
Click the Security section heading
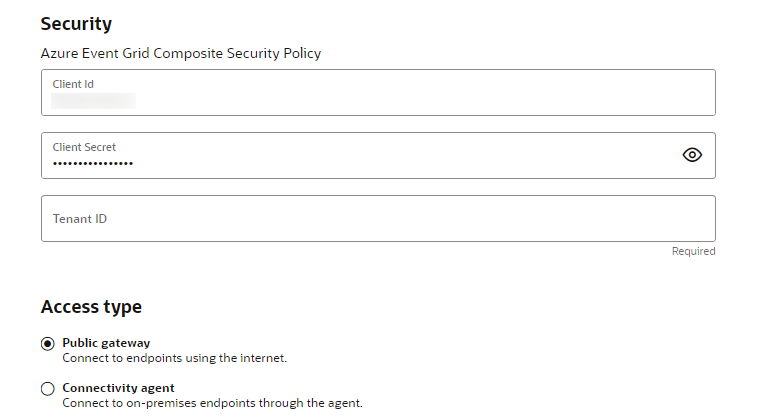tap(76, 23)
